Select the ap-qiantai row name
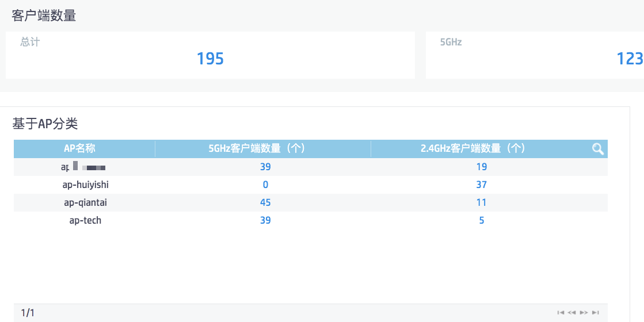Image resolution: width=644 pixels, height=322 pixels. point(85,202)
